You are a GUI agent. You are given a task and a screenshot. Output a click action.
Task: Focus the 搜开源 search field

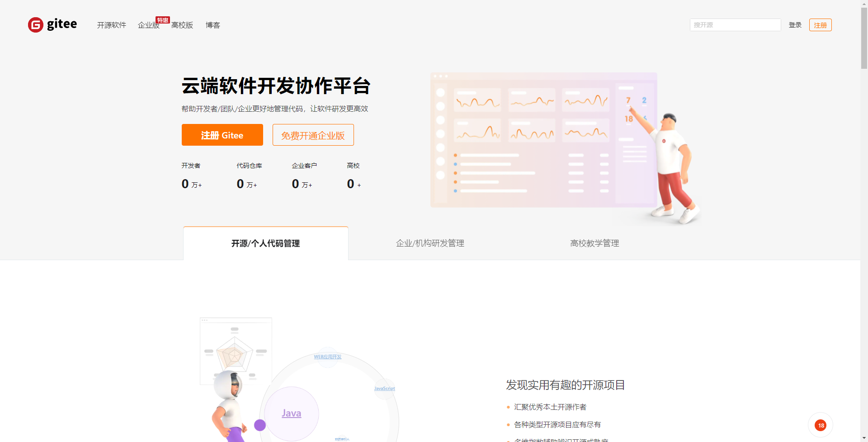coord(735,25)
